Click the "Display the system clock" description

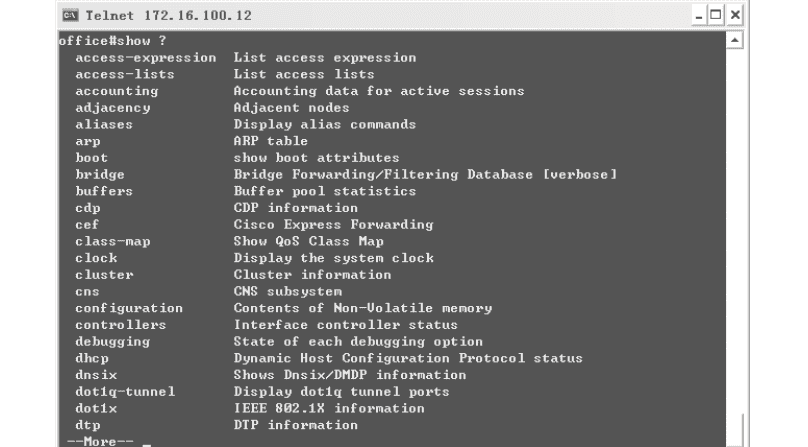tap(333, 258)
